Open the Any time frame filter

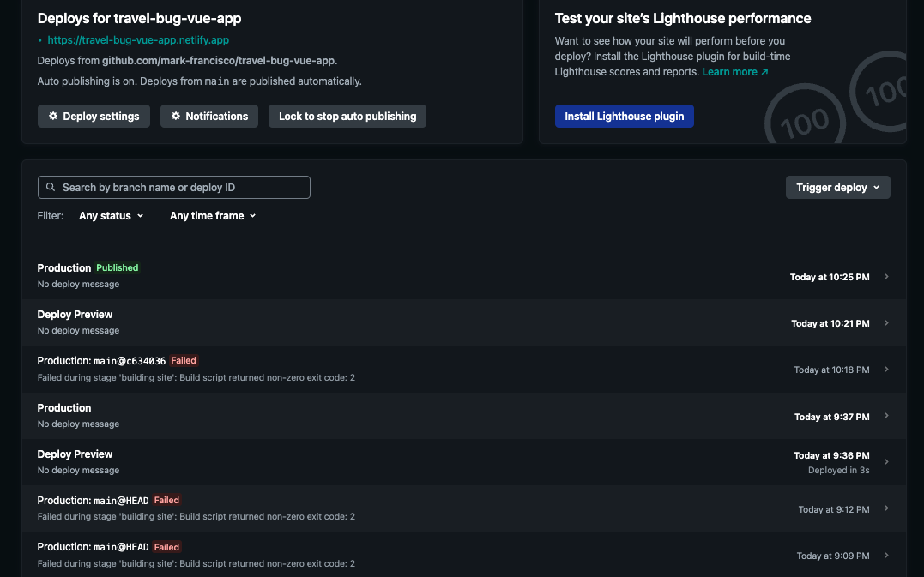click(213, 216)
